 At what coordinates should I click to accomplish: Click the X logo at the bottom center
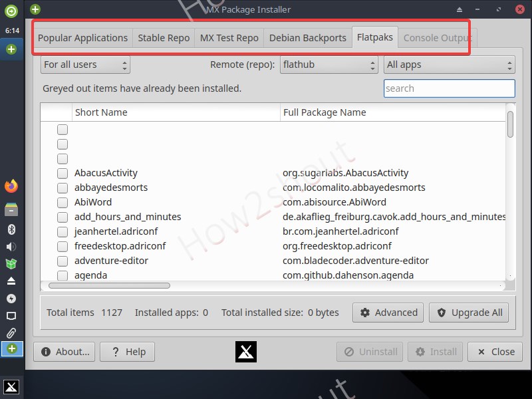pyautogui.click(x=245, y=352)
